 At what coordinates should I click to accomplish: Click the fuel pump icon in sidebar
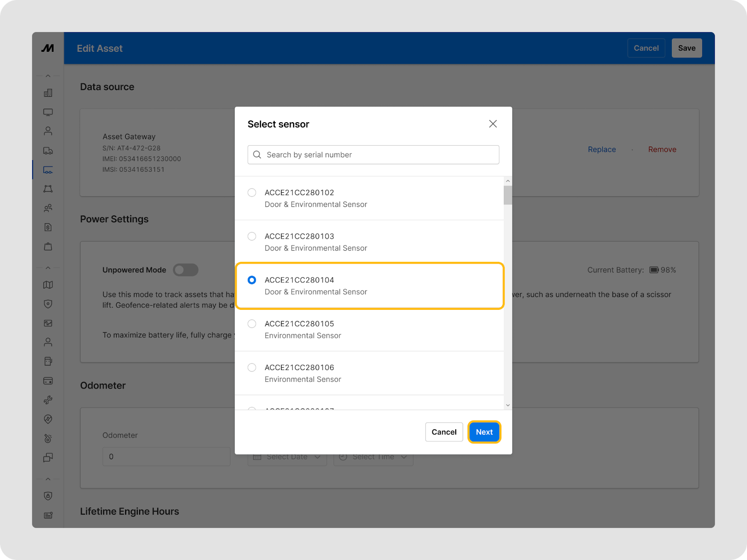point(48,361)
